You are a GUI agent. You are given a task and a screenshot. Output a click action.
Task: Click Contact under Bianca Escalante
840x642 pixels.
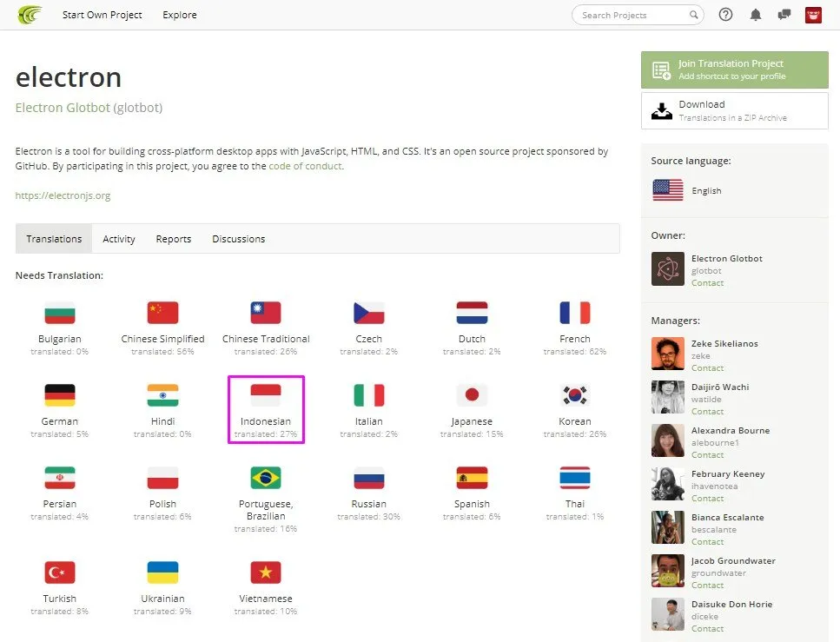707,542
